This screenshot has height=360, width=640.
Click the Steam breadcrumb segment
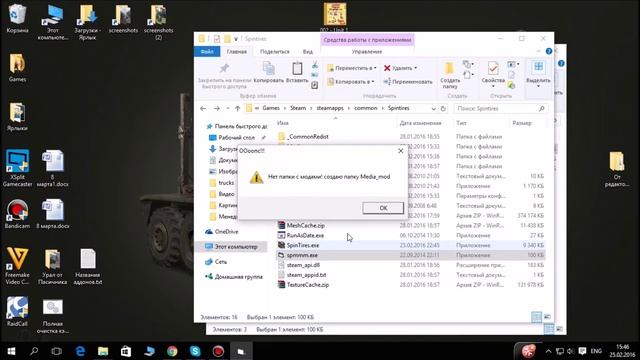tap(298, 108)
